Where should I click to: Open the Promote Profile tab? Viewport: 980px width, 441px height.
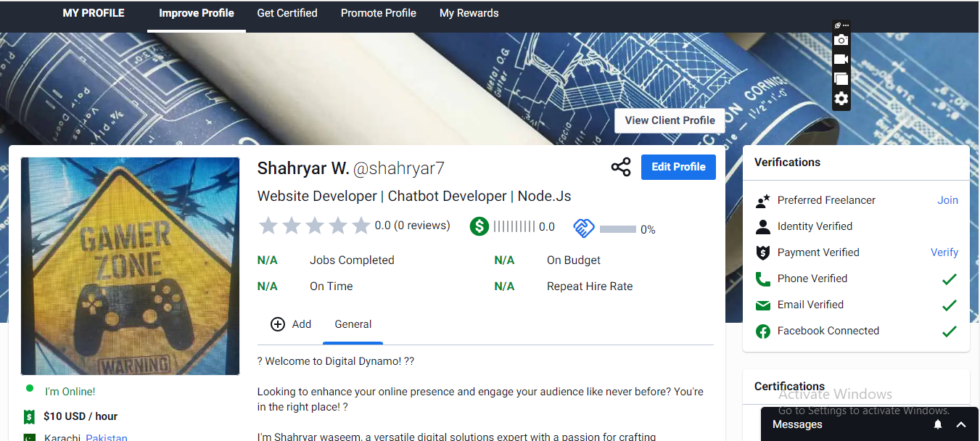[x=379, y=13]
